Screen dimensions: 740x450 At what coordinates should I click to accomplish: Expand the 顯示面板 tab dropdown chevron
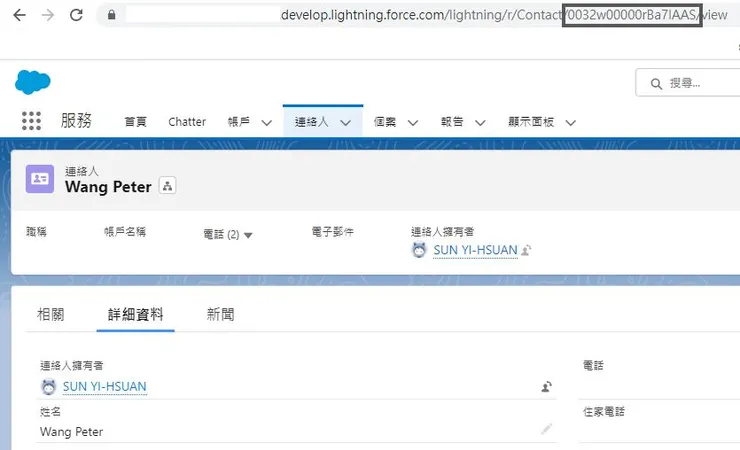pyautogui.click(x=571, y=123)
